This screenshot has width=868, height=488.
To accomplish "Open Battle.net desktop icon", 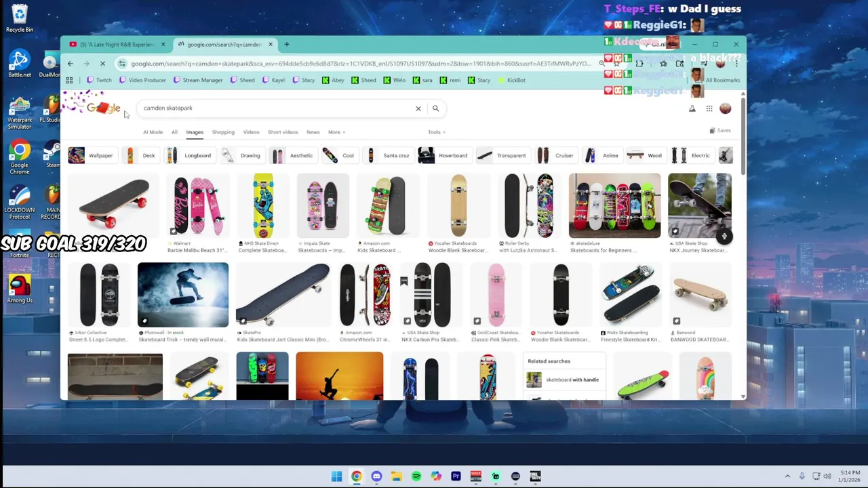I will click(x=20, y=63).
